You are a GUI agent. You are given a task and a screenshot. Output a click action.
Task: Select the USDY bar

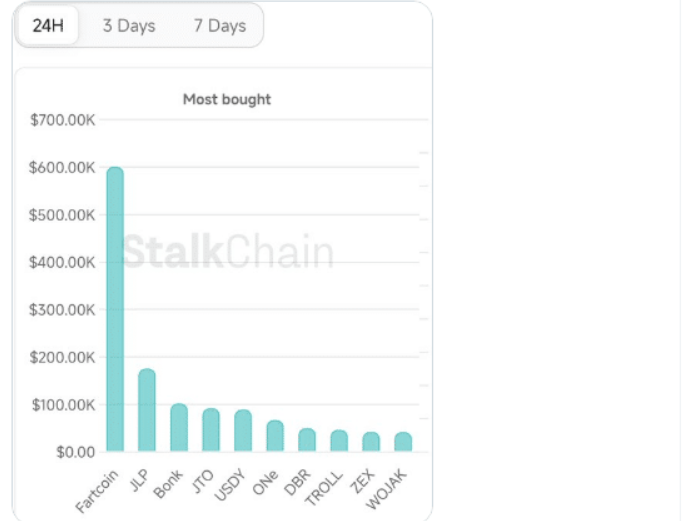(243, 431)
